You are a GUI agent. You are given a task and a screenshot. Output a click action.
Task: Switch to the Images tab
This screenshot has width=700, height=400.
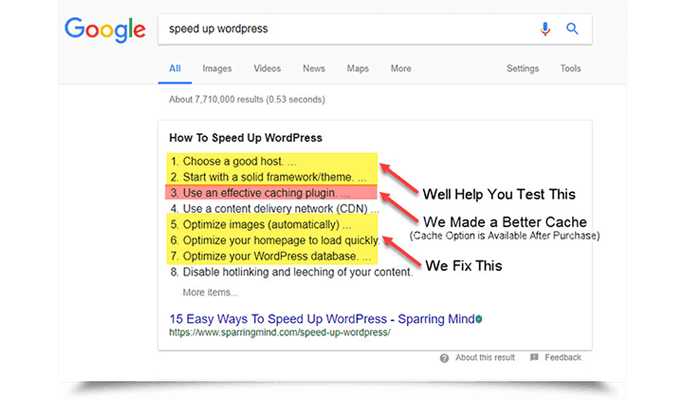(x=217, y=69)
